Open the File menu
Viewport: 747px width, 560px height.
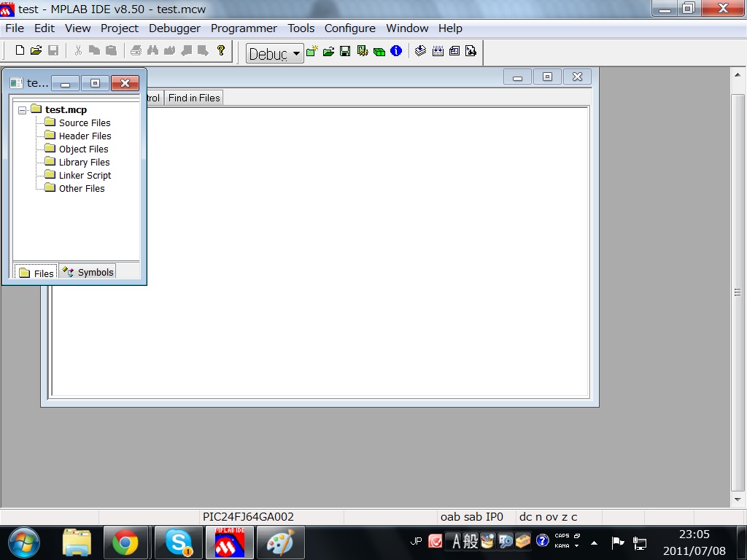click(15, 28)
